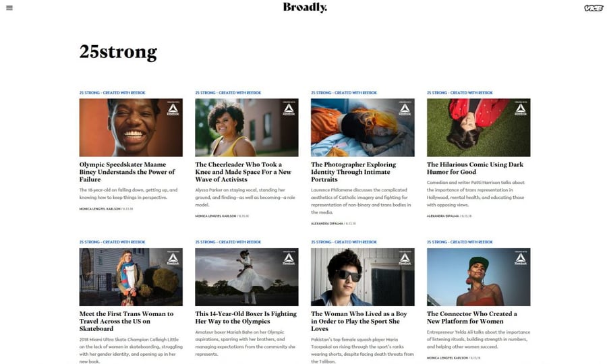Open The Cheerleader Who Took a Knee headline

click(x=243, y=172)
